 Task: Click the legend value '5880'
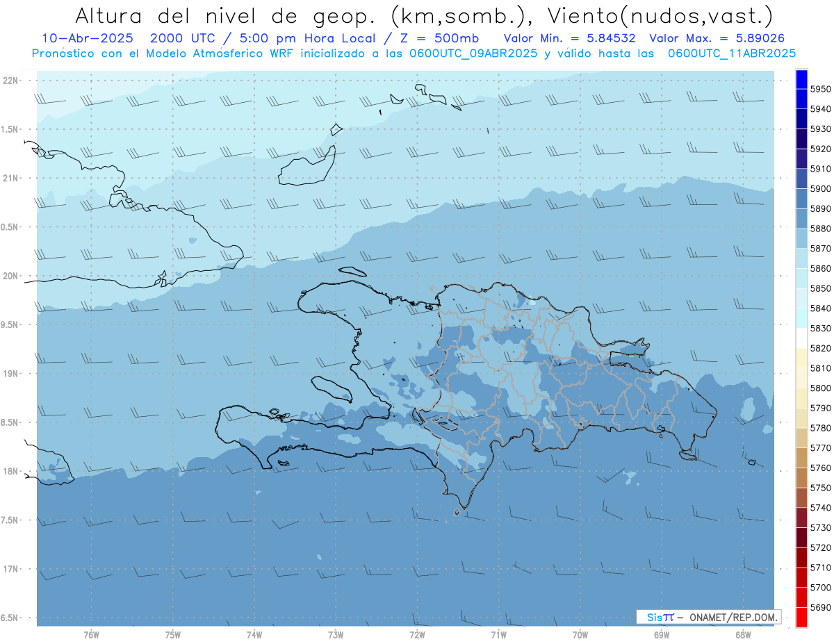(821, 229)
